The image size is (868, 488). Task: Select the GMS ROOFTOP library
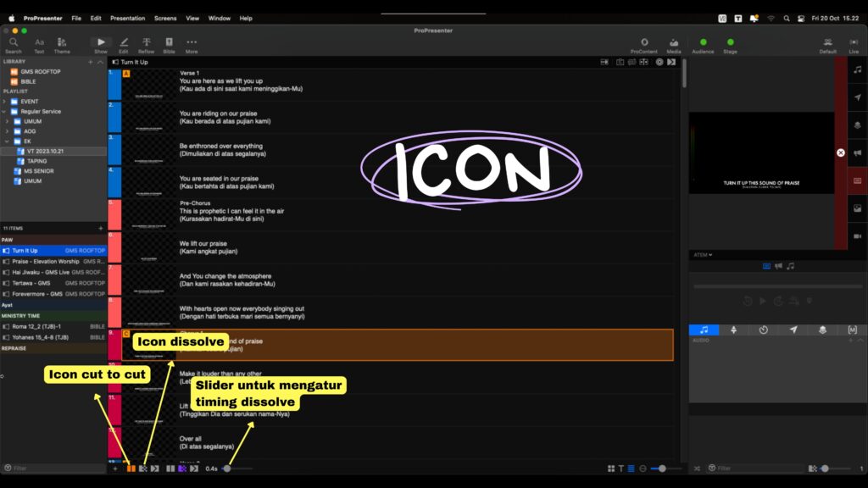point(53,72)
